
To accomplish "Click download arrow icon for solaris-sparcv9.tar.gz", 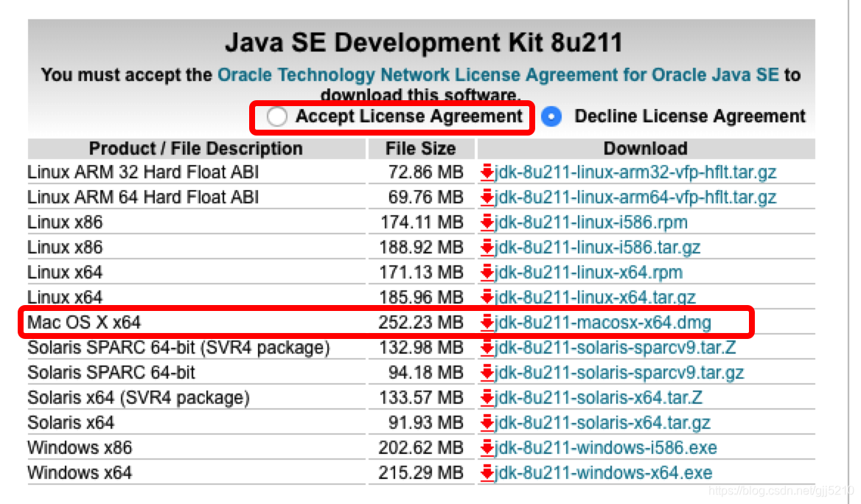I will pyautogui.click(x=487, y=372).
